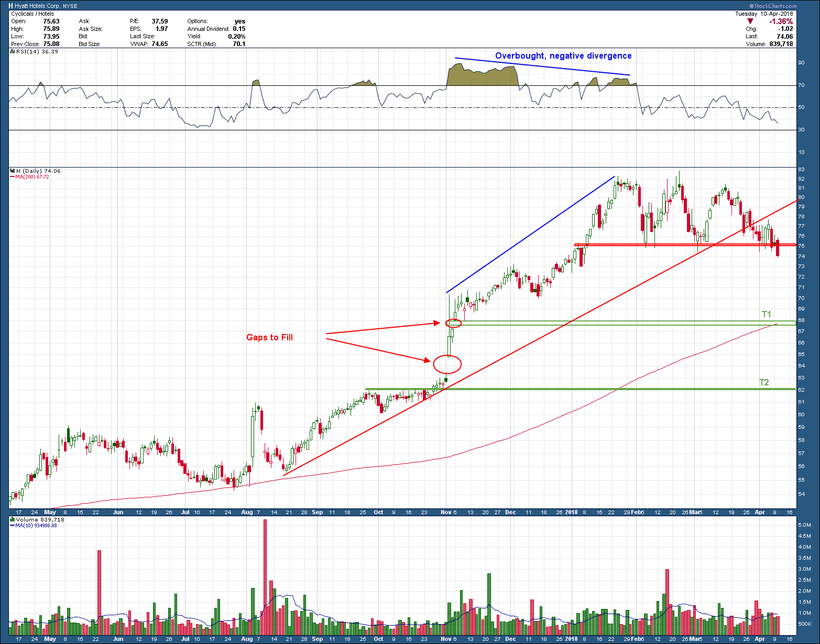
Task: Click the RSI axis level 30
Action: click(x=802, y=130)
